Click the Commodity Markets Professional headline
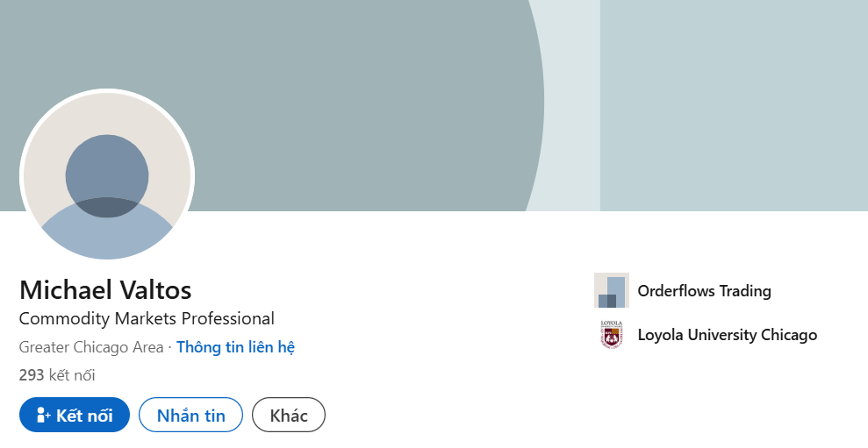868x448 pixels. point(147,319)
